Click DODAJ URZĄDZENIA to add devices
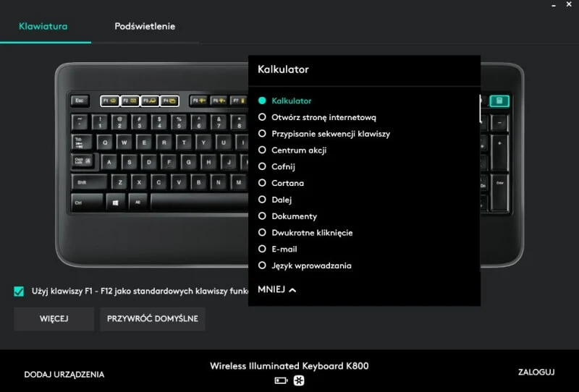 64,375
